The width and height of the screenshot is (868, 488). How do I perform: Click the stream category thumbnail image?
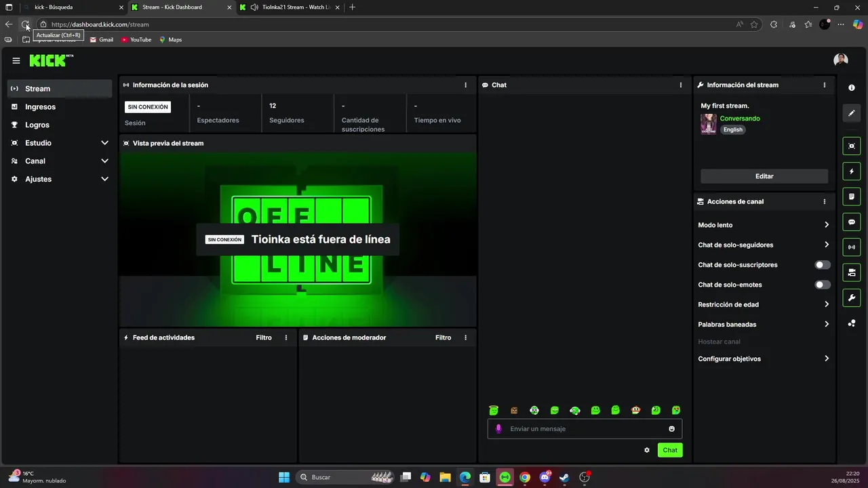[709, 124]
